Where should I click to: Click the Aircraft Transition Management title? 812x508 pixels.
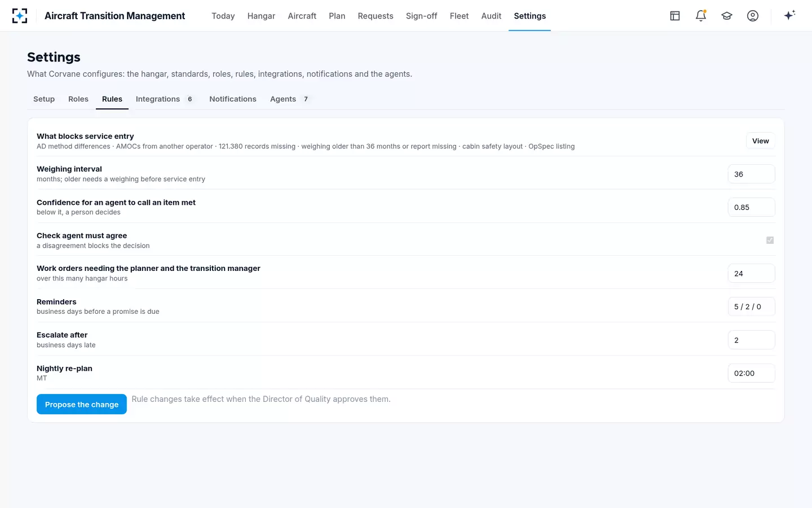[114, 16]
